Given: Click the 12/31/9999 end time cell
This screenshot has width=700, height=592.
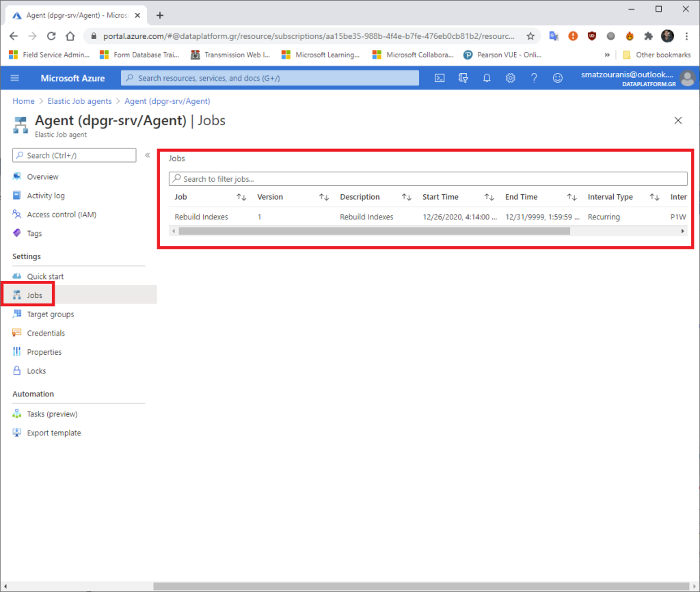Looking at the screenshot, I should (542, 217).
